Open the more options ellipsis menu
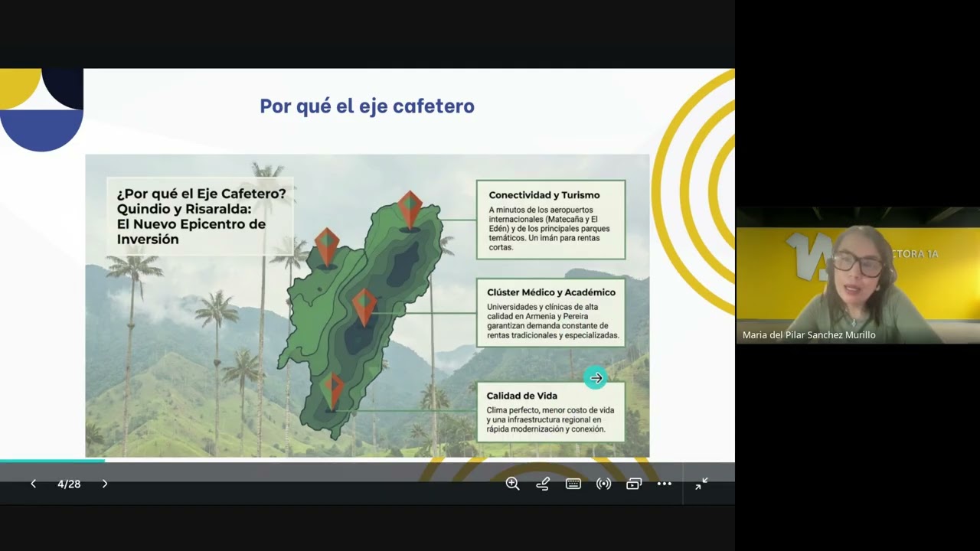This screenshot has height=551, width=980. click(x=664, y=484)
